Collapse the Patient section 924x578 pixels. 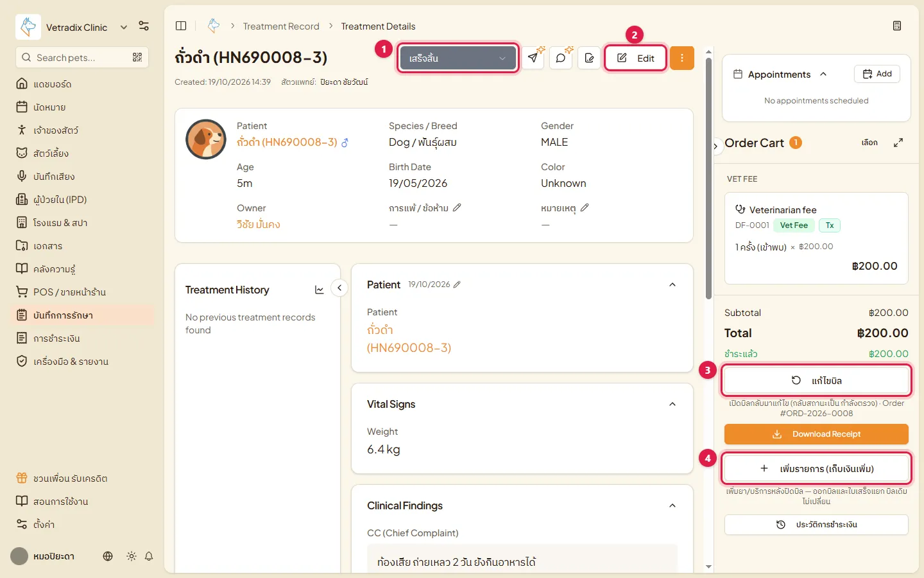[x=672, y=285]
